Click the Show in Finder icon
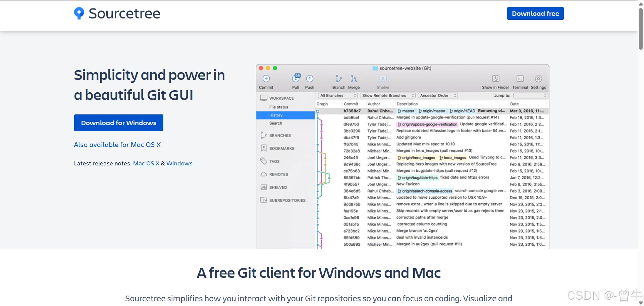Screen dimensions: 644x306 point(496,79)
